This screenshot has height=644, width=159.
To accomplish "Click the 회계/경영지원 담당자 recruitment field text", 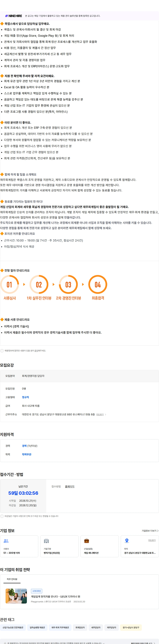I will pyautogui.click(x=33, y=376).
